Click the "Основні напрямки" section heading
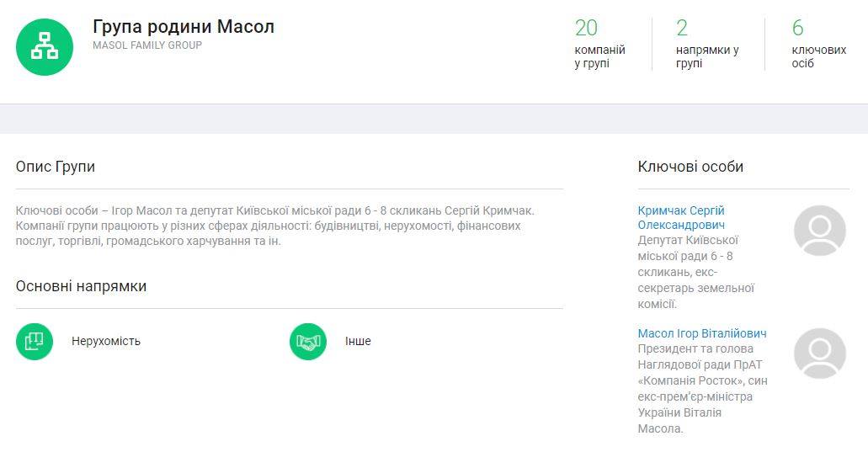 [81, 286]
